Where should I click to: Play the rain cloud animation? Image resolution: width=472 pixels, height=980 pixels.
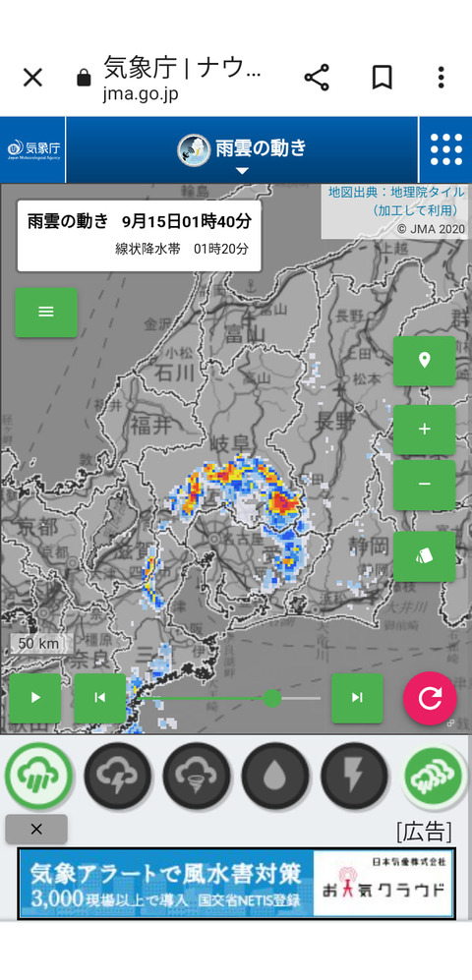click(35, 698)
